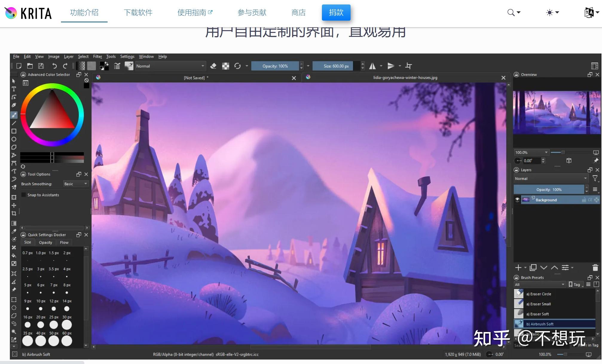The height and width of the screenshot is (364, 602).
Task: Select the Move tool
Action: click(x=14, y=205)
